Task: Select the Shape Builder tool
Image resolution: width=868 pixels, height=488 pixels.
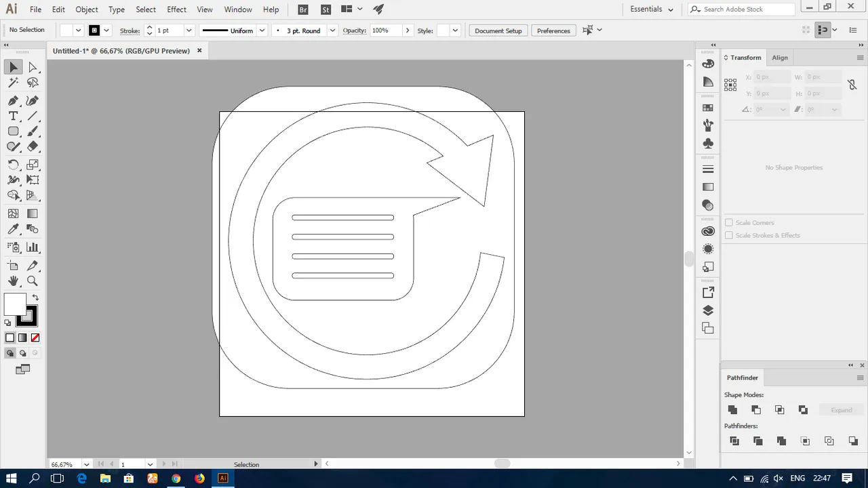Action: click(x=14, y=195)
